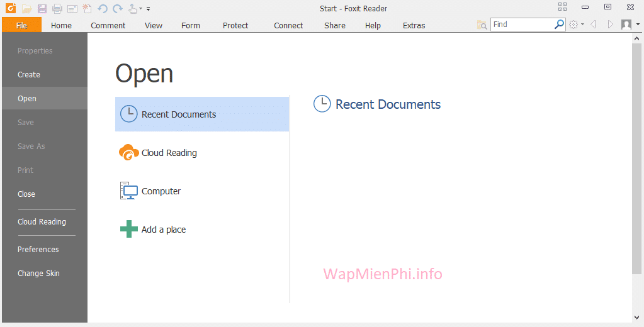Open the View tab
Viewport: 644px width, 327px height.
pyautogui.click(x=153, y=25)
